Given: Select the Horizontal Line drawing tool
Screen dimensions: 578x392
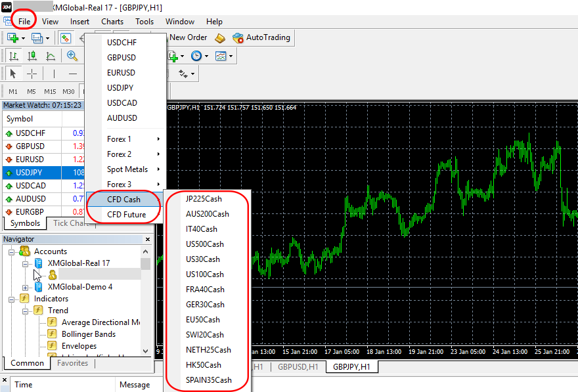Looking at the screenshot, I should pos(73,74).
